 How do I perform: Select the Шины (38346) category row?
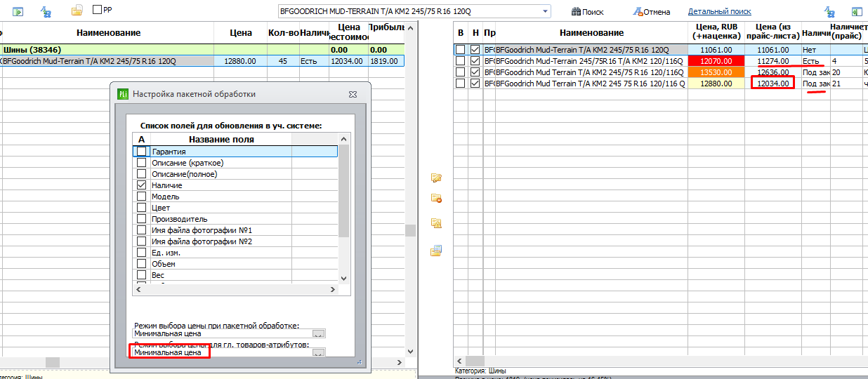(203, 50)
